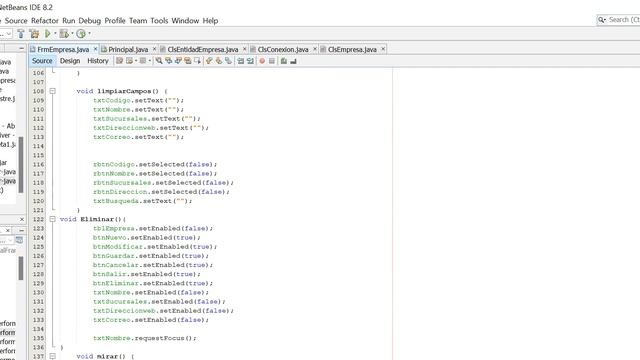Open Debug Project dropdown arrow

(72, 34)
